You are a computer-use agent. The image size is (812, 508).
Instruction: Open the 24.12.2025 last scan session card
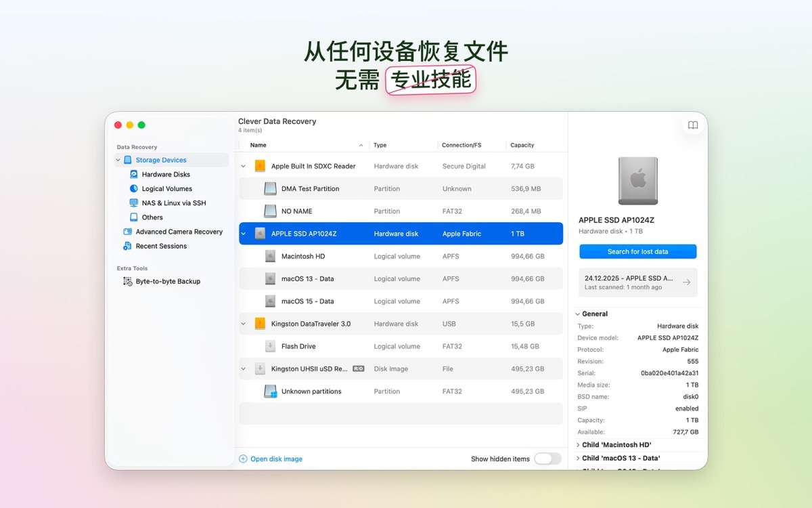pyautogui.click(x=637, y=280)
